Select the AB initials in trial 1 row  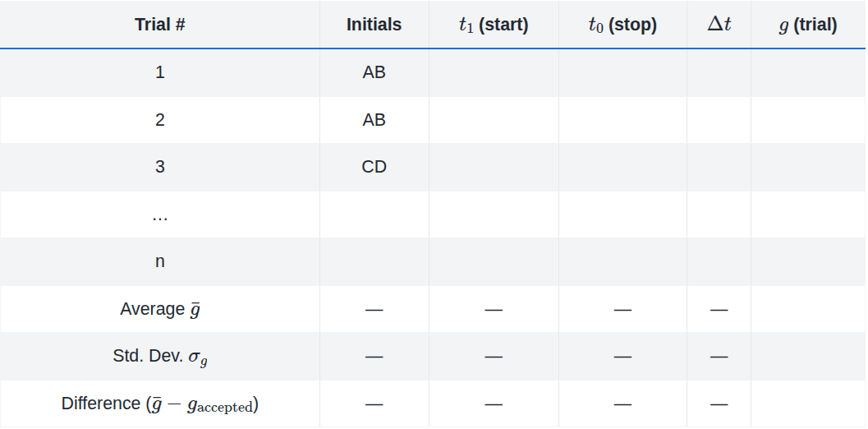(x=374, y=72)
